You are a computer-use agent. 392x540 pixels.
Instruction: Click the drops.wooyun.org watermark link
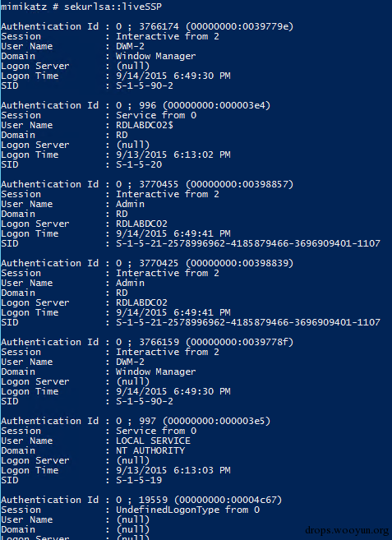point(347,530)
